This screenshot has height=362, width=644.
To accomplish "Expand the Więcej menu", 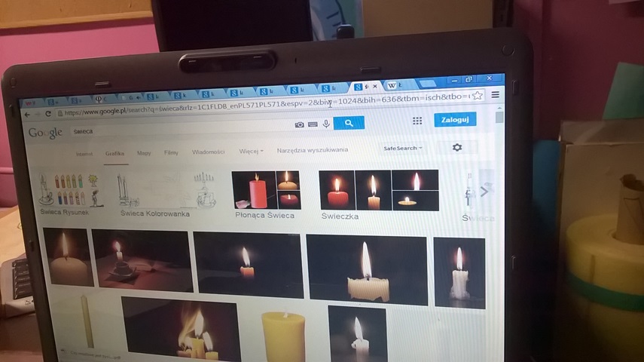I will click(251, 151).
